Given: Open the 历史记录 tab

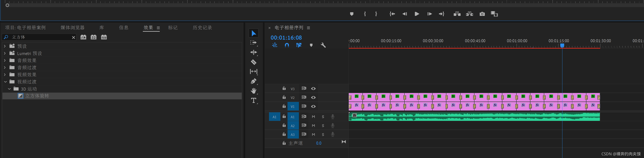Looking at the screenshot, I should 202,28.
